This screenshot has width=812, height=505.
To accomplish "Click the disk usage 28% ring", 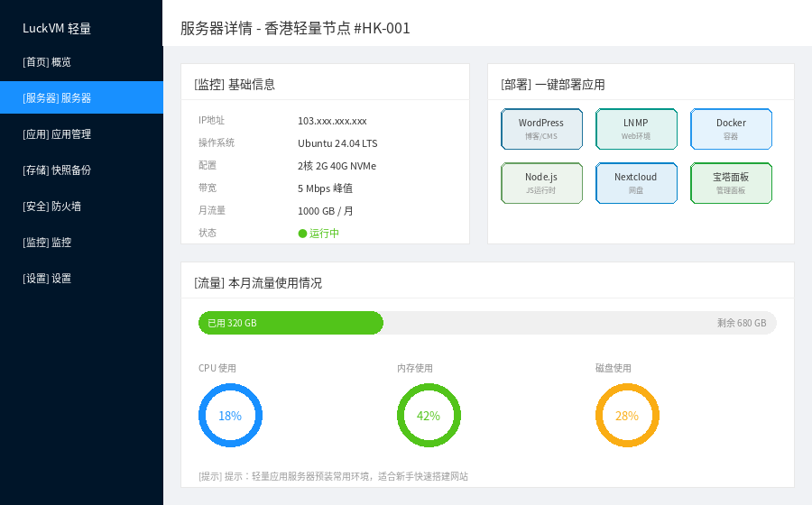I will [627, 416].
